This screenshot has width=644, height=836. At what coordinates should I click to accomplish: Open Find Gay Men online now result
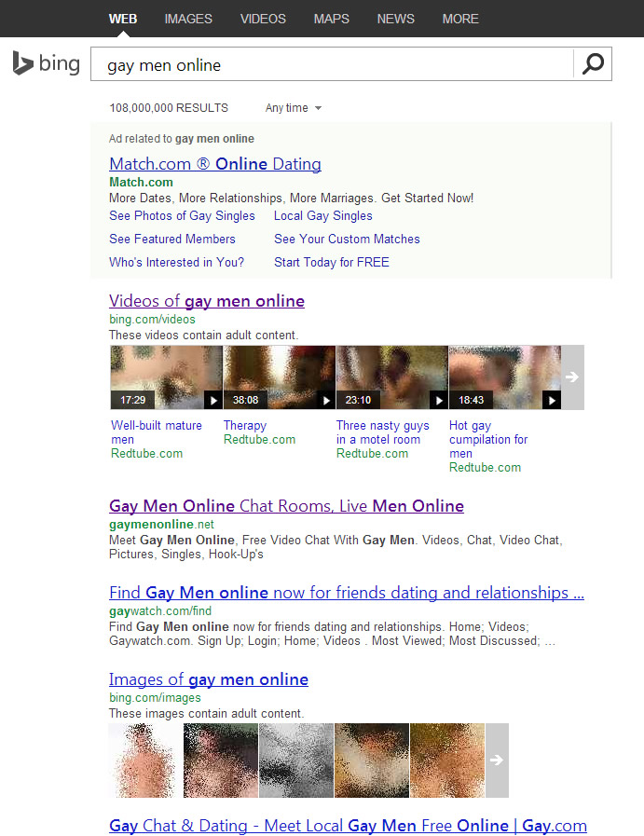click(x=347, y=593)
